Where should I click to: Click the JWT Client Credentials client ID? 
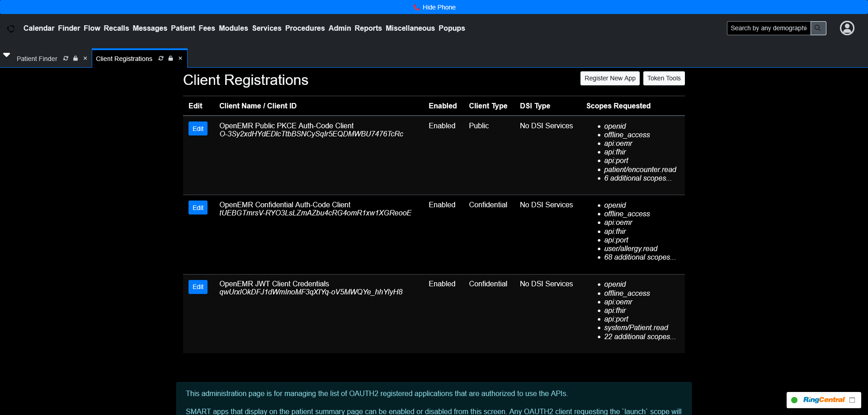tap(311, 292)
